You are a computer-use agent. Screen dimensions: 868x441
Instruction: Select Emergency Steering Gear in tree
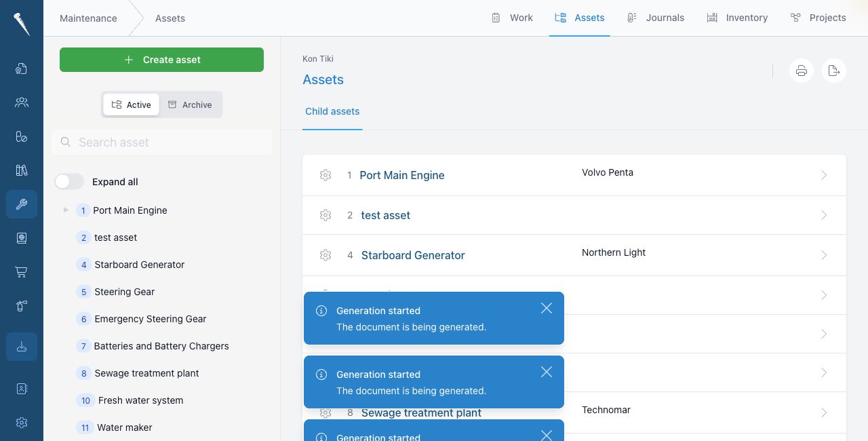coord(151,319)
